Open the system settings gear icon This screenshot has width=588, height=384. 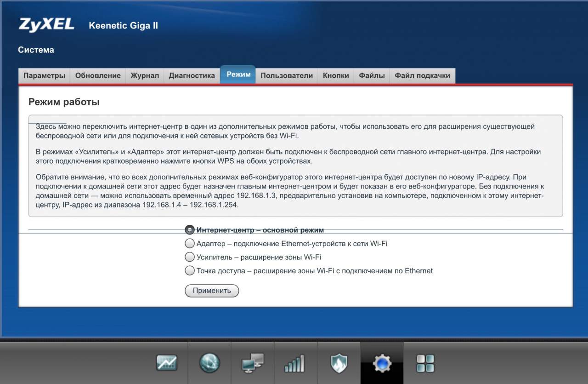click(x=382, y=363)
